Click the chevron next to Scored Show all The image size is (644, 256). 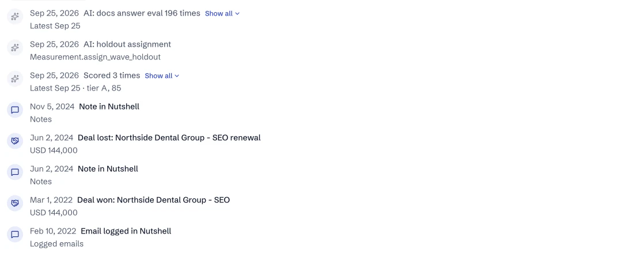coord(177,76)
